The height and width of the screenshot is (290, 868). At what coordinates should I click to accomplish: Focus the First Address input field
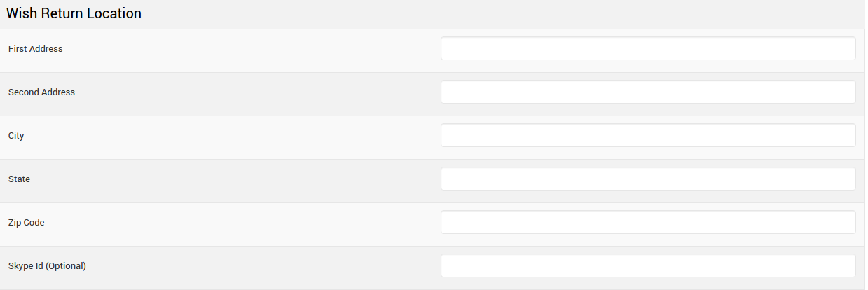point(648,49)
